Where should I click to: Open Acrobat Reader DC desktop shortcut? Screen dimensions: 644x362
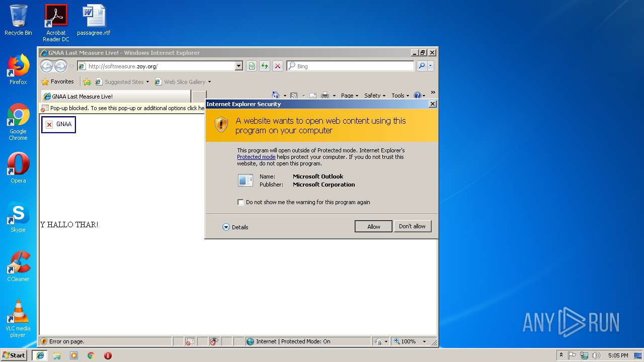(56, 23)
